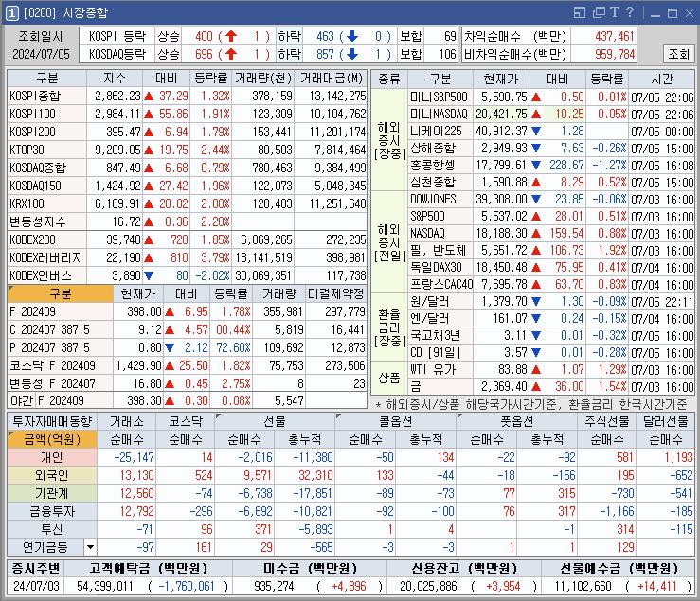Click the 콜옵션 column header
700x601 pixels.
click(x=396, y=421)
